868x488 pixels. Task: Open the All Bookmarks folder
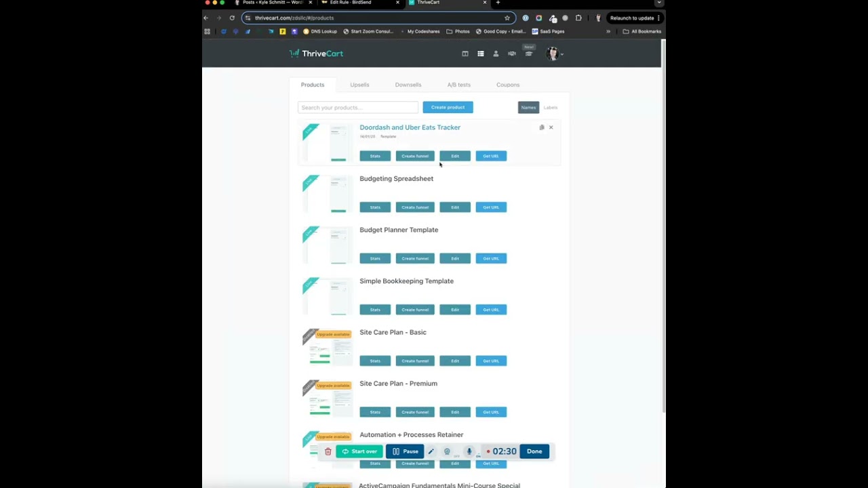(642, 31)
